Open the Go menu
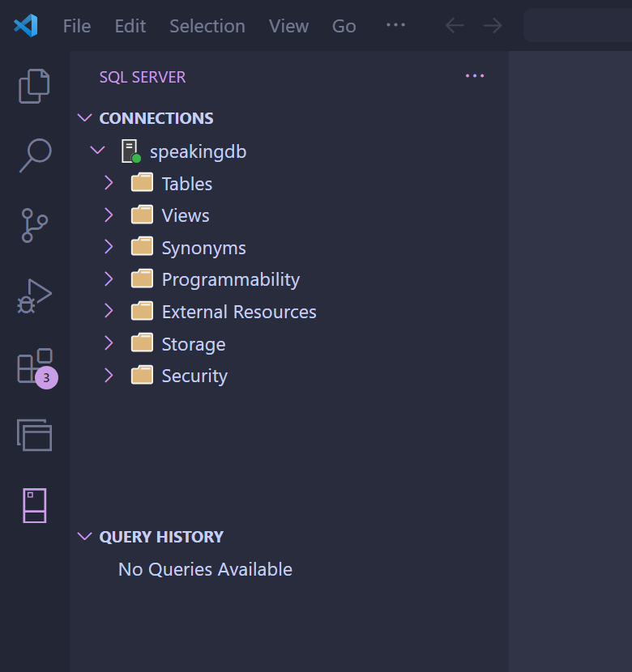The width and height of the screenshot is (632, 672). [344, 25]
